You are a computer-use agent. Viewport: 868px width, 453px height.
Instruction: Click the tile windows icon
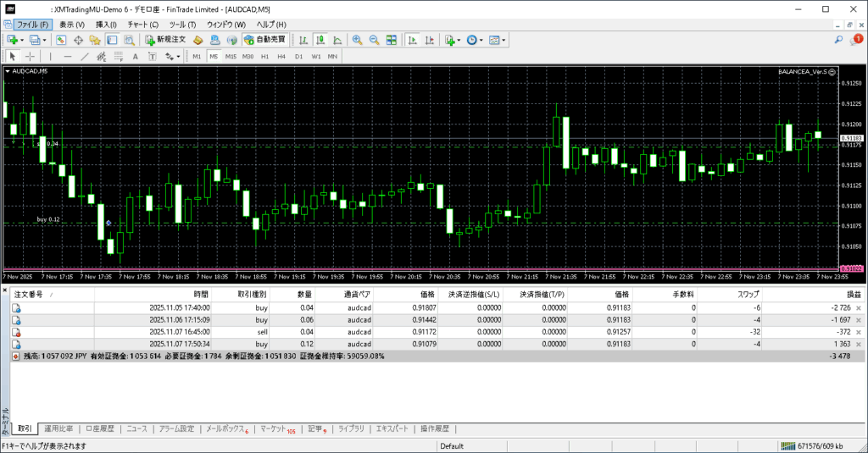point(392,40)
